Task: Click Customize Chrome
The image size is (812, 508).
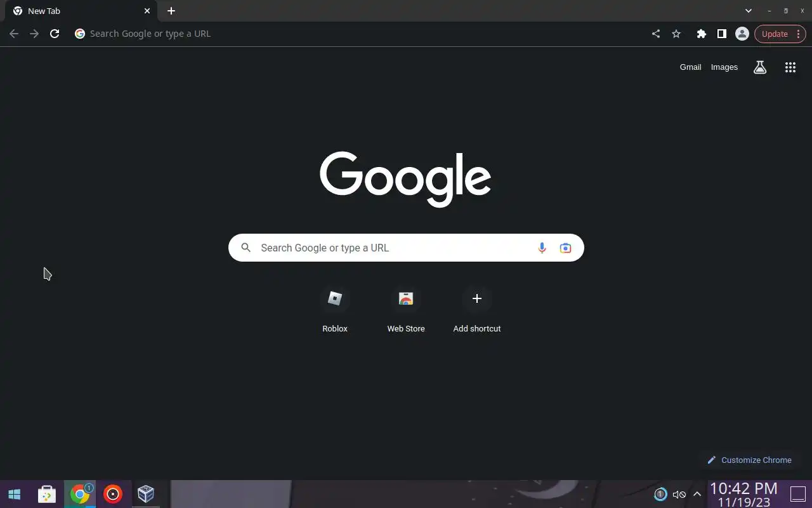Action: pyautogui.click(x=749, y=460)
